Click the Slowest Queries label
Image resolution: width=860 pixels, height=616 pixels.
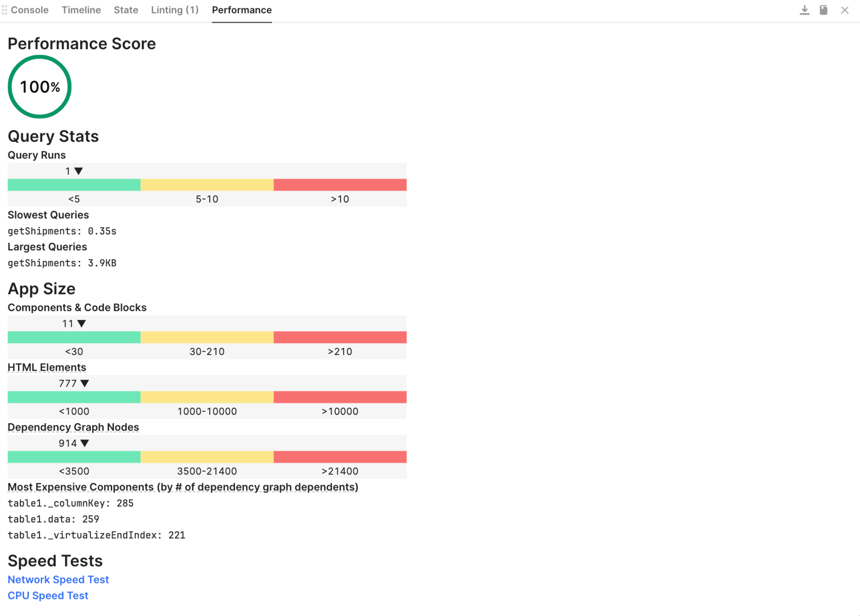click(x=48, y=215)
